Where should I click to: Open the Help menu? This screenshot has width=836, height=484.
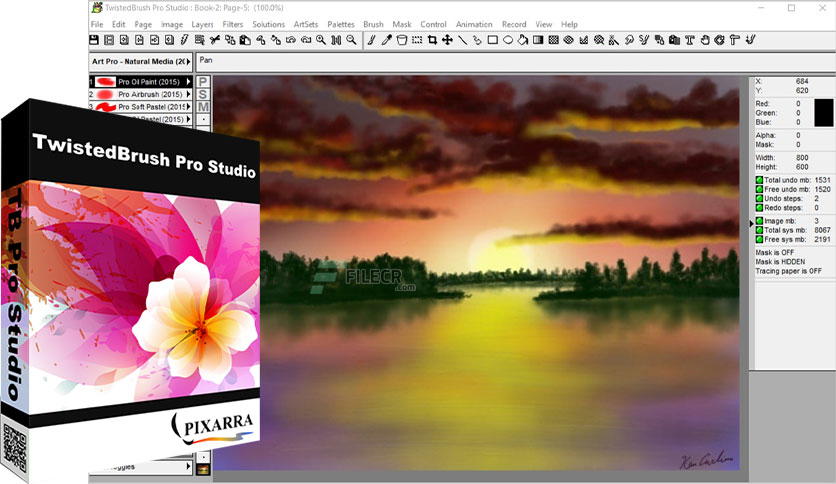tap(569, 24)
